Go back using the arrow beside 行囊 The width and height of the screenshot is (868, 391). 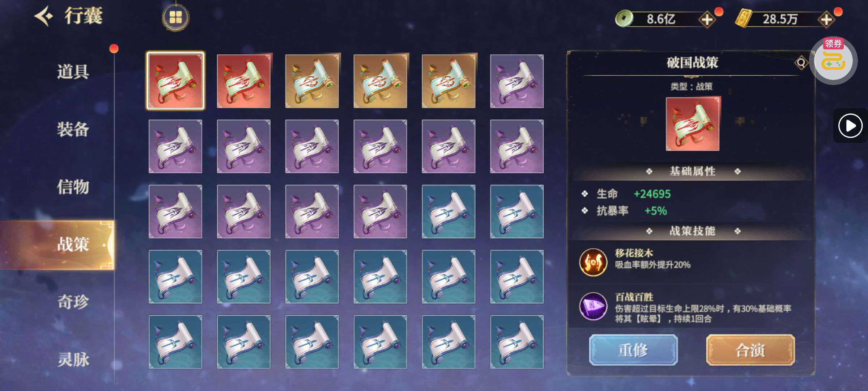(x=44, y=16)
